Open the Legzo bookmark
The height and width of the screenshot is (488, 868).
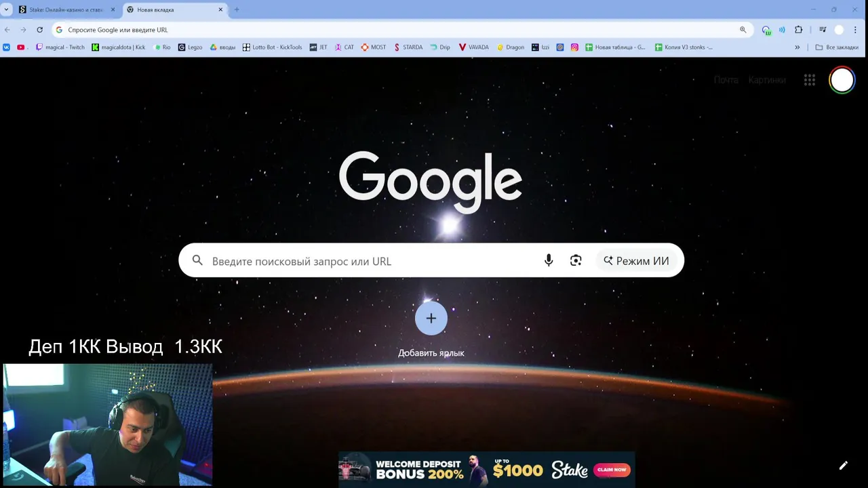[191, 47]
